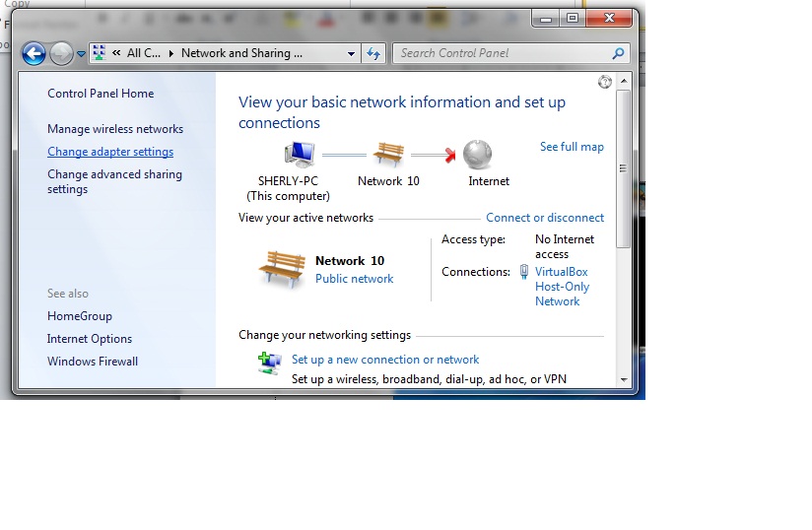This screenshot has width=812, height=530.
Task: Click the SHERLY-PC computer icon
Action: coord(300,155)
